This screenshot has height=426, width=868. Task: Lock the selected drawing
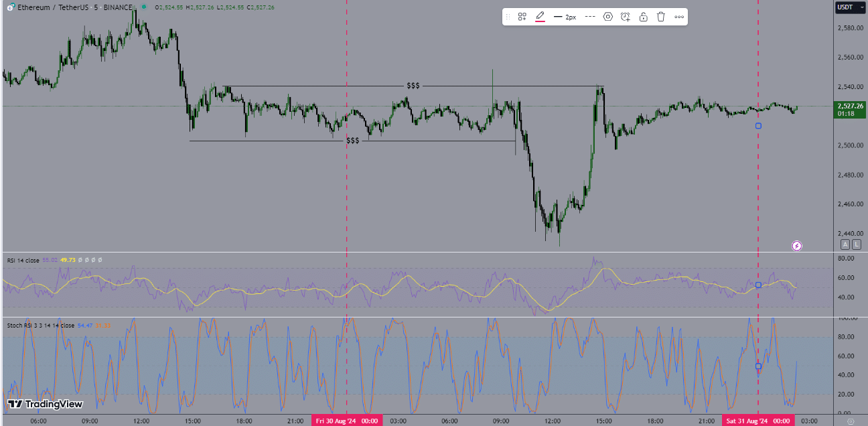(643, 17)
